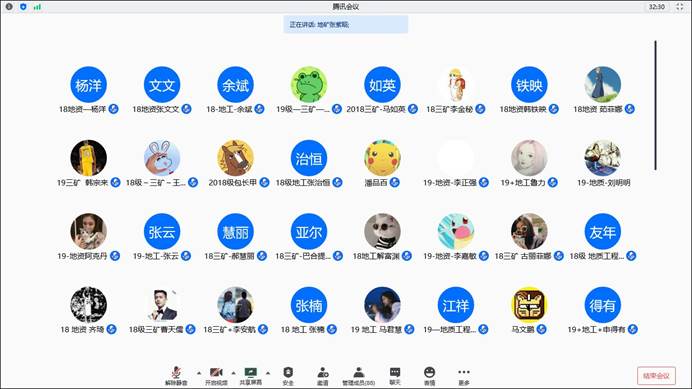Click the meeting info icon at top left

(x=9, y=7)
